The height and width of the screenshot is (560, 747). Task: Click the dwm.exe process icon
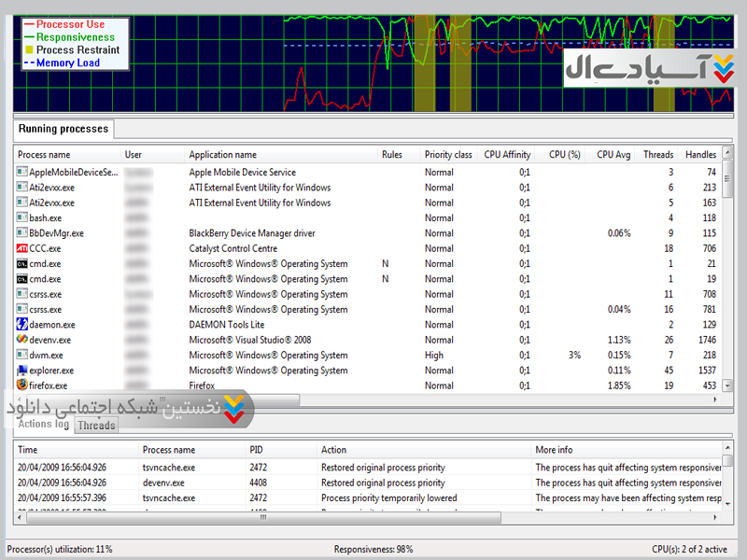(x=22, y=356)
